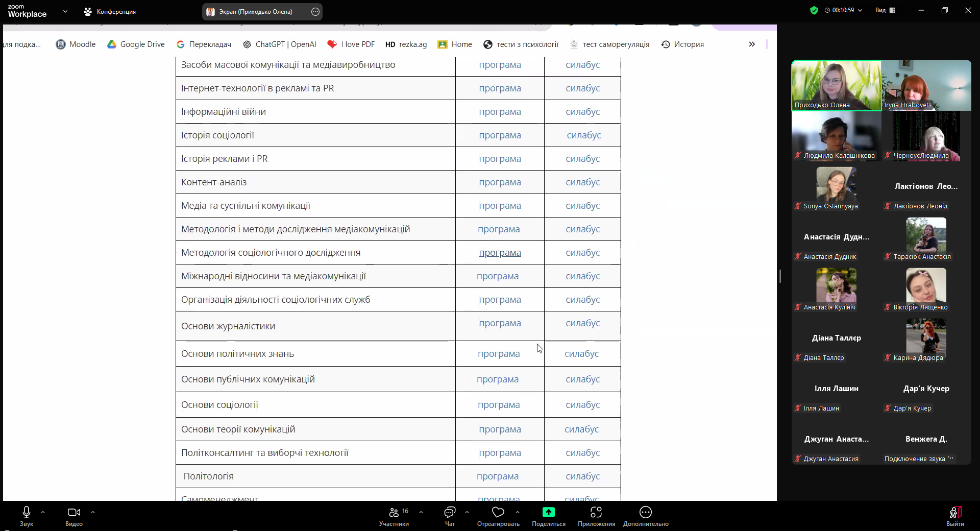Toggle the microphone mute button
Viewport: 980px width, 531px height.
(27, 513)
